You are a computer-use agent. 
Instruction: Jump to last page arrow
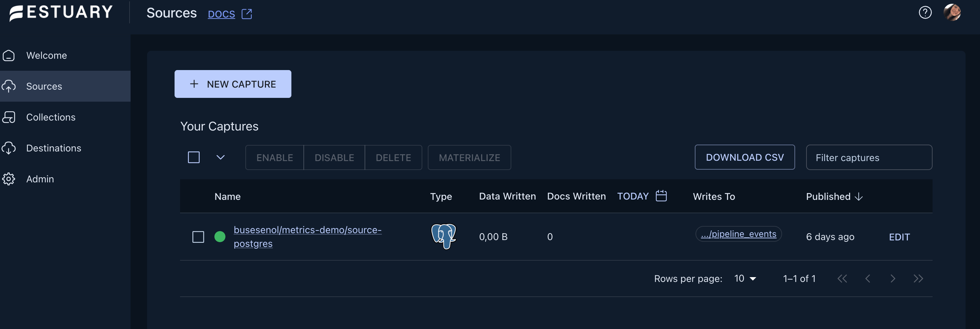tap(918, 279)
